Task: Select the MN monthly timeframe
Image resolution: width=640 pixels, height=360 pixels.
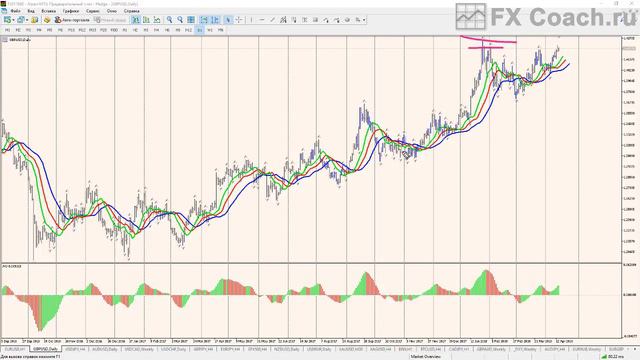Action: 220,30
